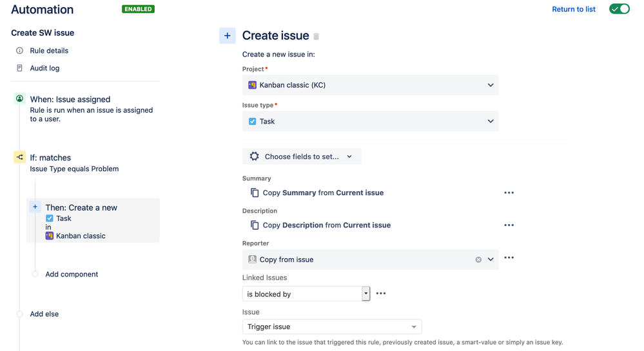
Task: Click Task checkbox icon in rule sidebar
Action: point(49,218)
